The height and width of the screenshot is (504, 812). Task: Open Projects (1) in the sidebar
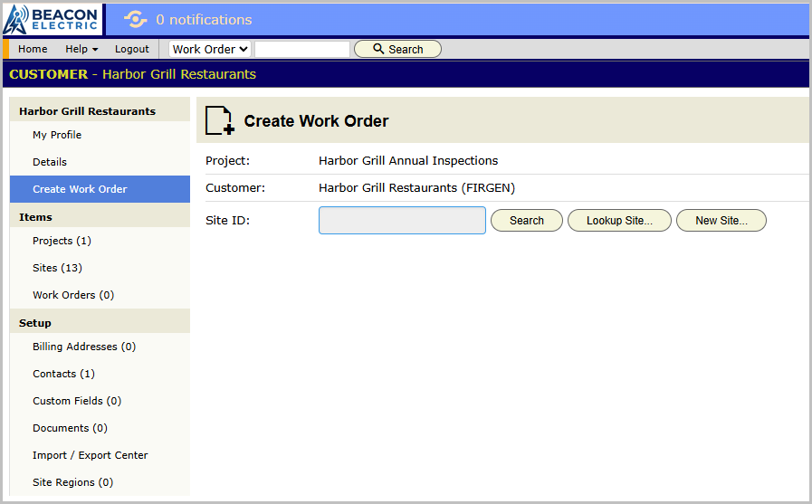click(x=100, y=241)
